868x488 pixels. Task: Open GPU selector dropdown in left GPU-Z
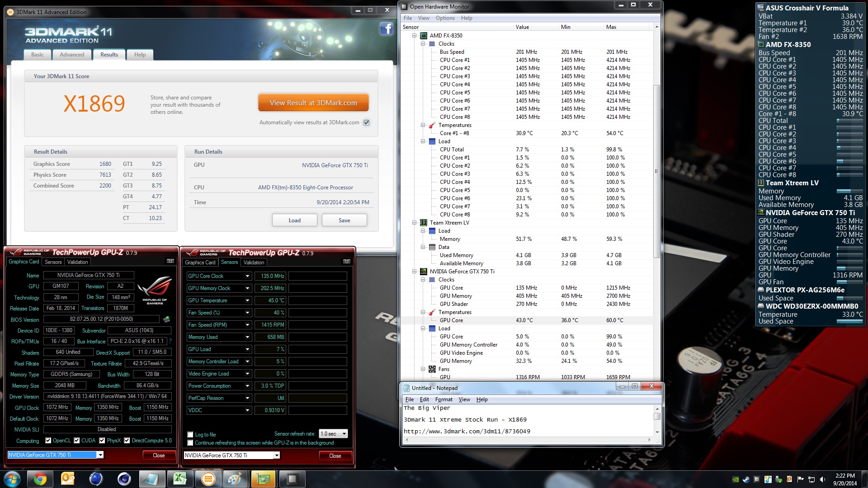tap(100, 455)
